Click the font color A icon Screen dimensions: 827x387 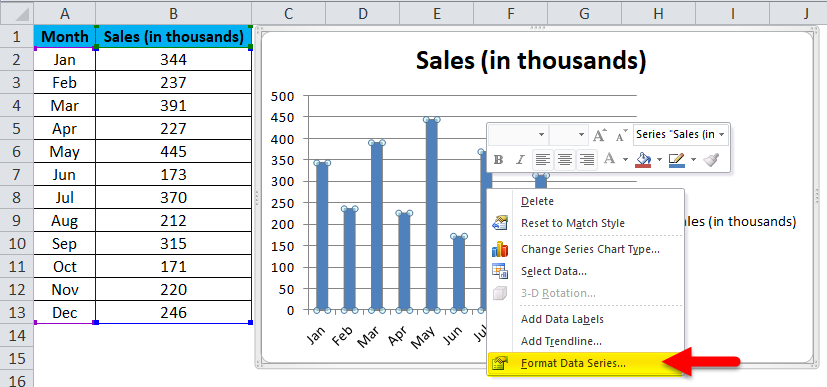[x=609, y=159]
